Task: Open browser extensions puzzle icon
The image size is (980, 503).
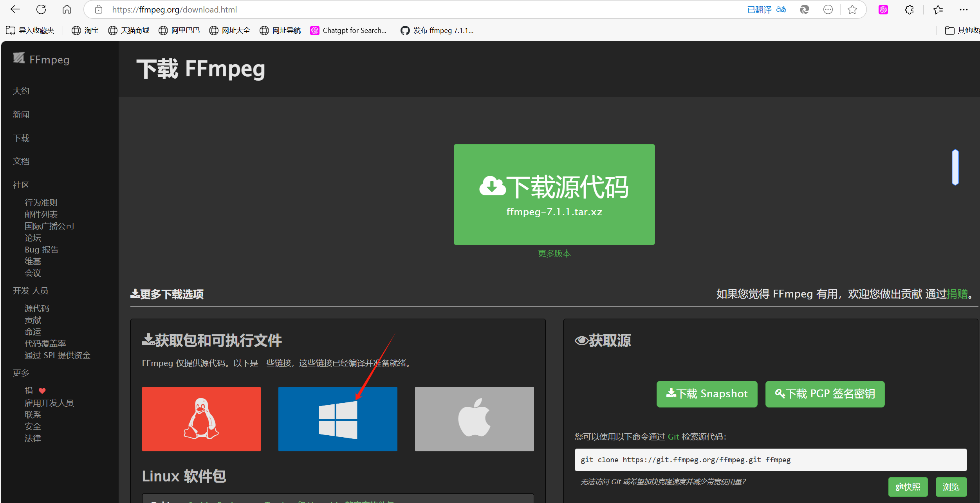Action: (x=909, y=9)
